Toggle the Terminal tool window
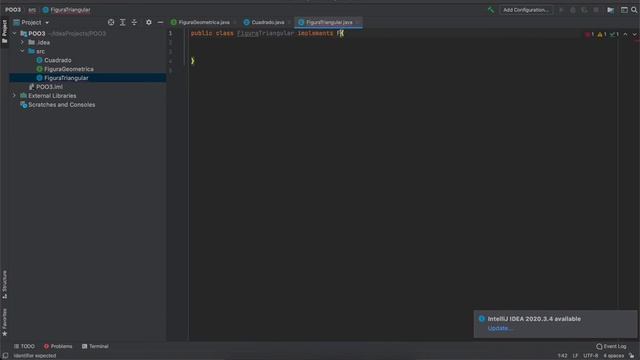Screen dimensions: 640x360 pyautogui.click(x=95, y=346)
